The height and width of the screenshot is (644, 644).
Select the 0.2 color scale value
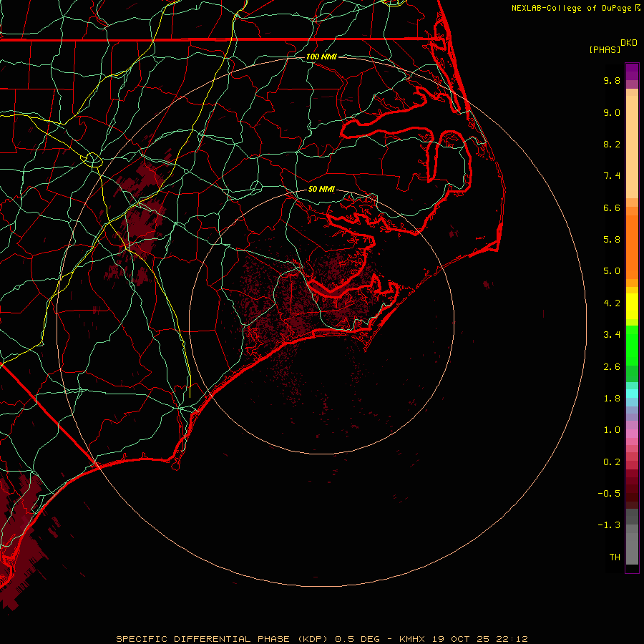pos(612,462)
